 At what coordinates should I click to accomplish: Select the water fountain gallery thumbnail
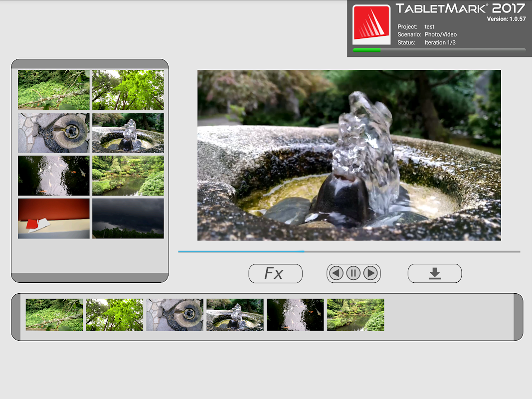click(x=128, y=133)
